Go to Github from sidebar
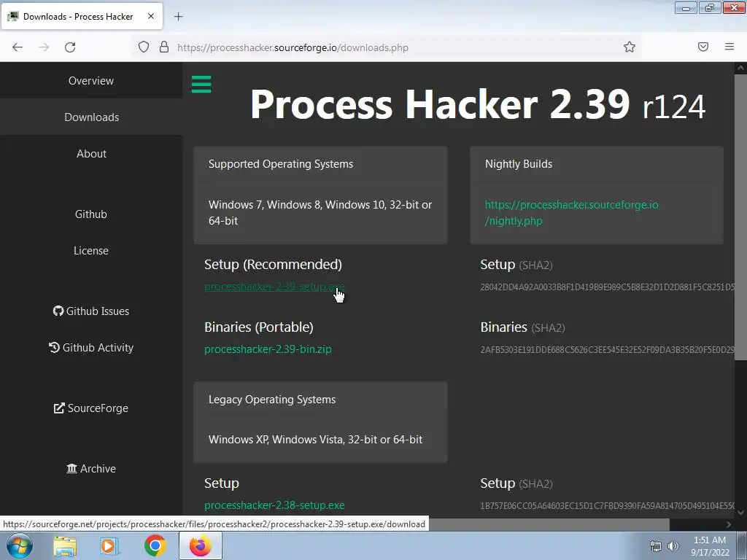747x560 pixels. pos(91,214)
